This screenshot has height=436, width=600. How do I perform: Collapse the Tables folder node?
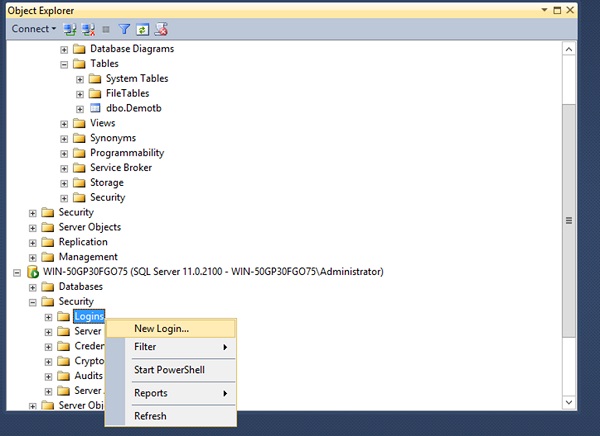click(65, 64)
